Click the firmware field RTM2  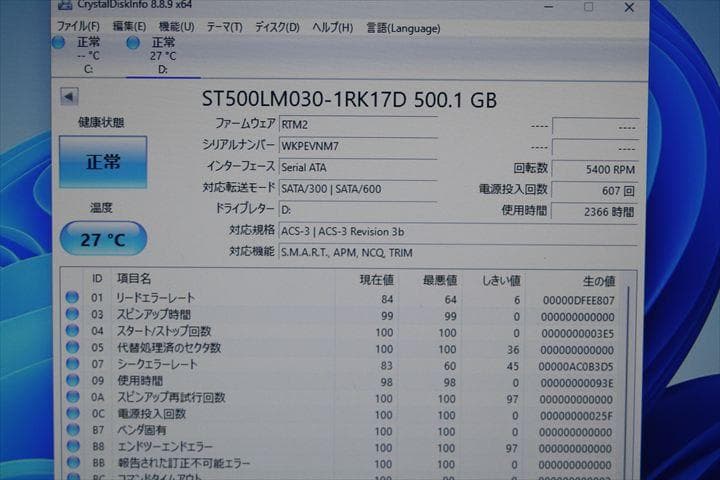click(x=358, y=125)
